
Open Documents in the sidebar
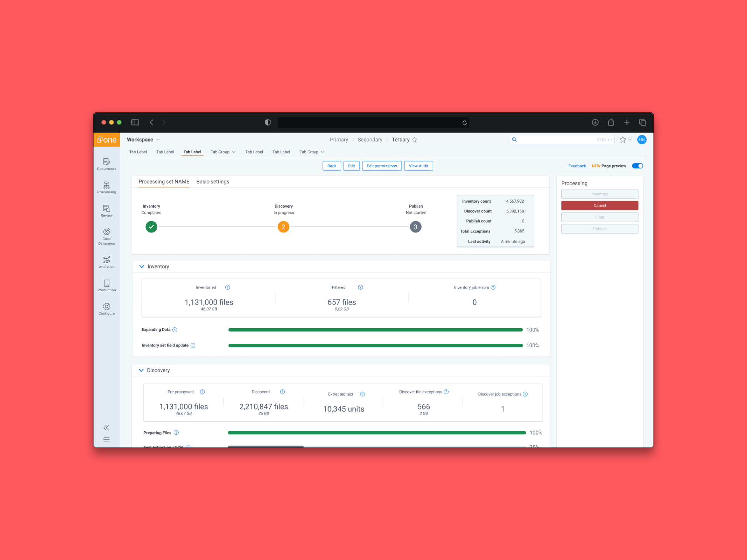(x=106, y=164)
